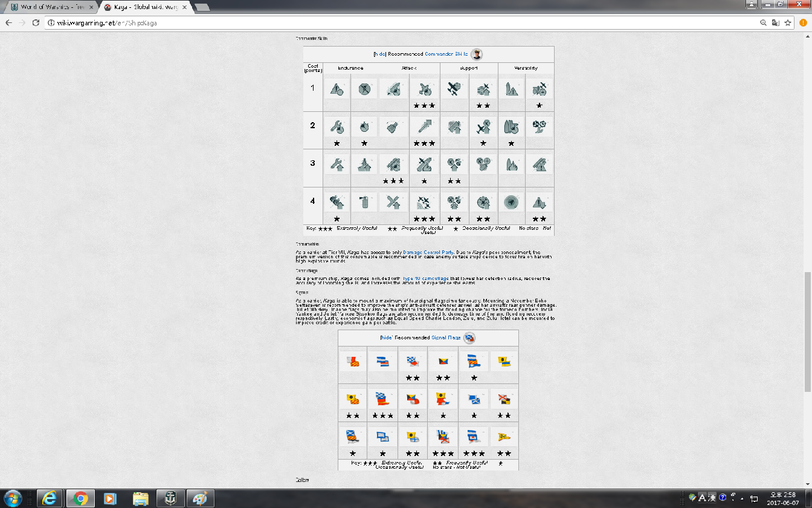
Task: Open a new browser tab
Action: click(202, 7)
